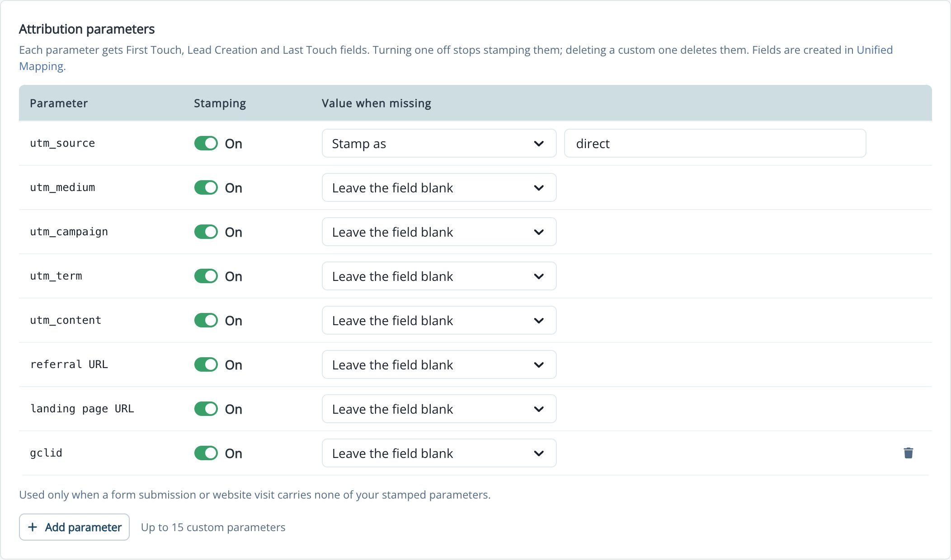Viewport: 951px width, 560px height.
Task: Delete the gclid parameter with trash icon
Action: tap(908, 453)
